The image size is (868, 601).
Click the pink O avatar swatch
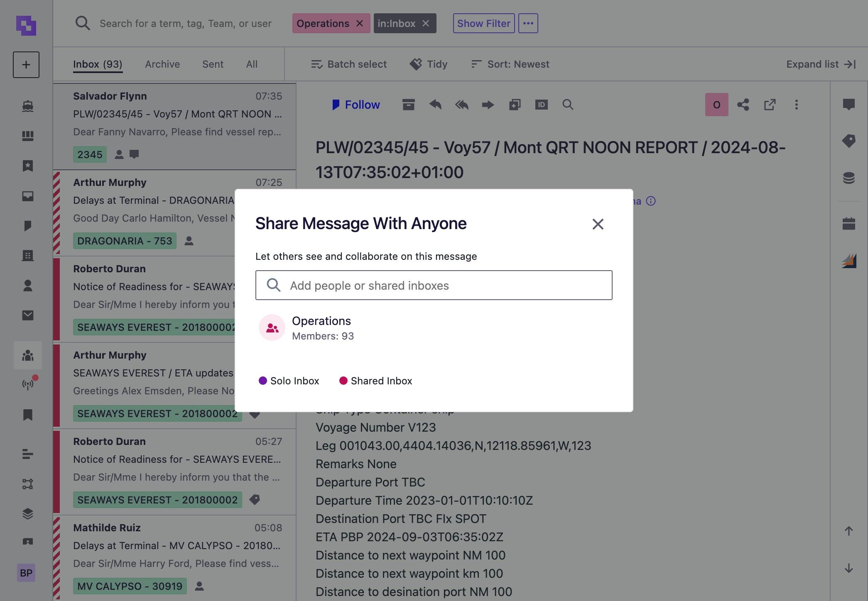(716, 105)
